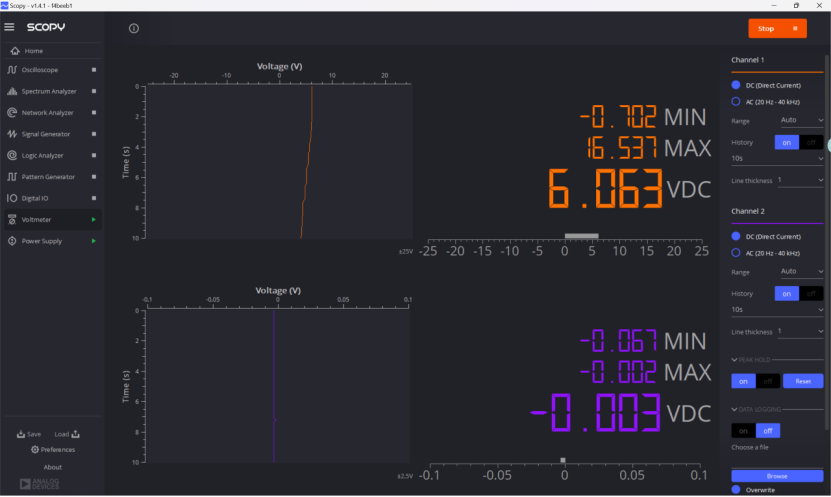Stop the voltmeter measurement

[777, 29]
